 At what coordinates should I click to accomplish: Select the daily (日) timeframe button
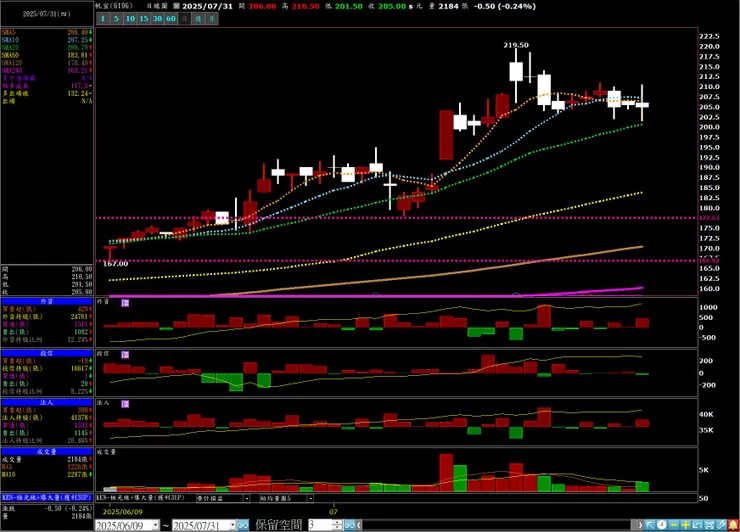coord(185,19)
